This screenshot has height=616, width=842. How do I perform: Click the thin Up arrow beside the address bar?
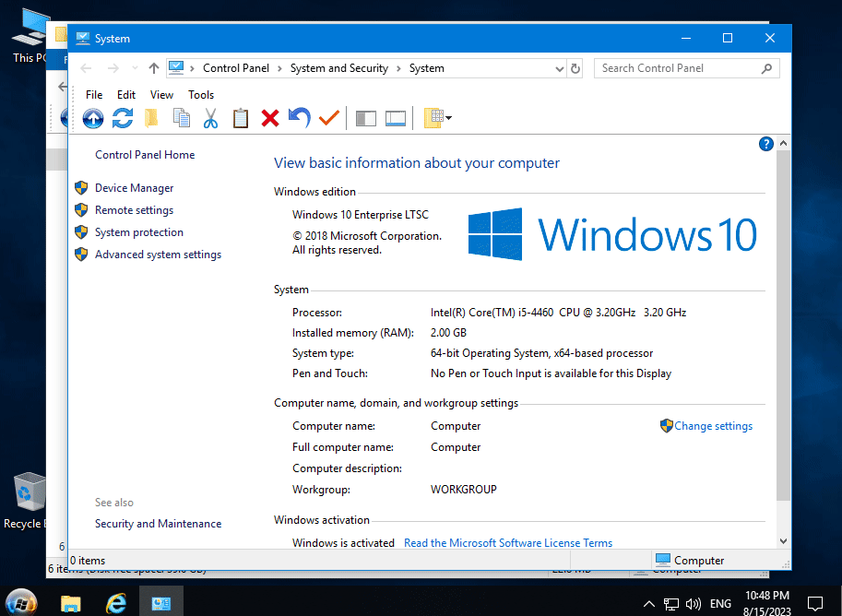point(154,68)
